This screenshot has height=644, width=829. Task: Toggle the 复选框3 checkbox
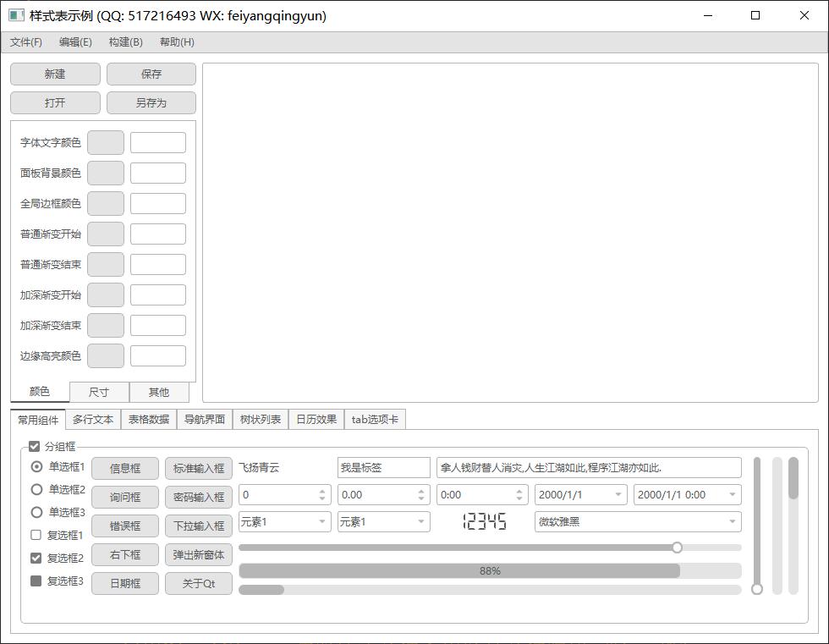point(36,581)
